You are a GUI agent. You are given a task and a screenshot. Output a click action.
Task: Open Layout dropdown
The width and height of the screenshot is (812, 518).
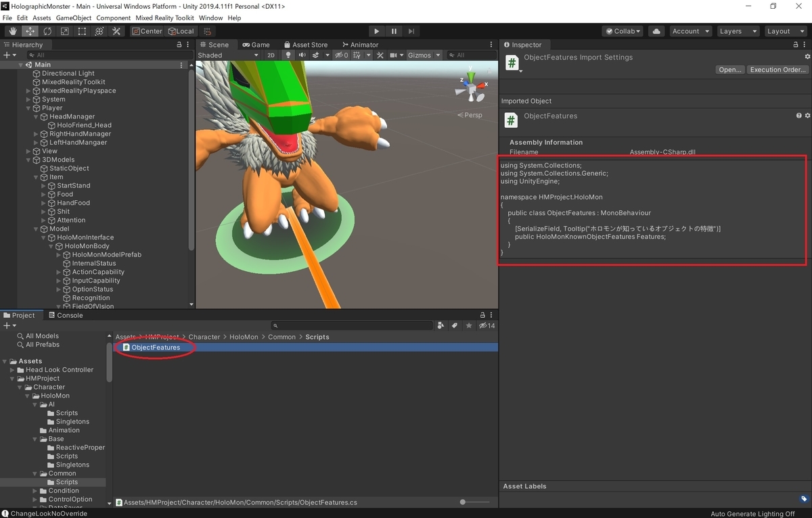point(785,31)
